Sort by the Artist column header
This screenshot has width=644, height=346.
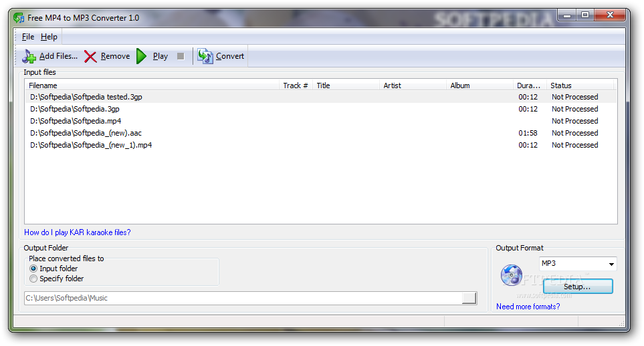click(413, 85)
